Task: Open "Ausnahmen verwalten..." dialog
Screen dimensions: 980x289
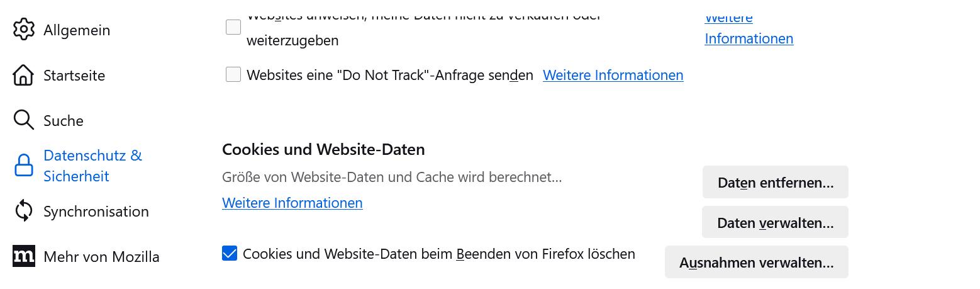Action: coord(756,262)
